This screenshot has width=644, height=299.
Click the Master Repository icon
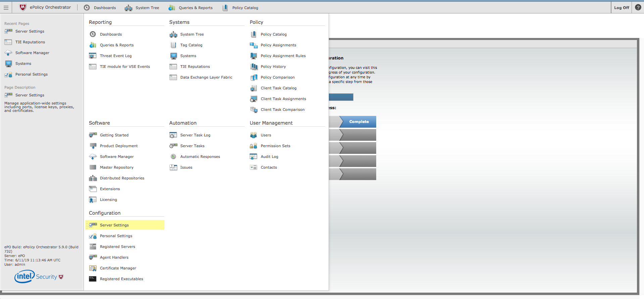click(93, 167)
